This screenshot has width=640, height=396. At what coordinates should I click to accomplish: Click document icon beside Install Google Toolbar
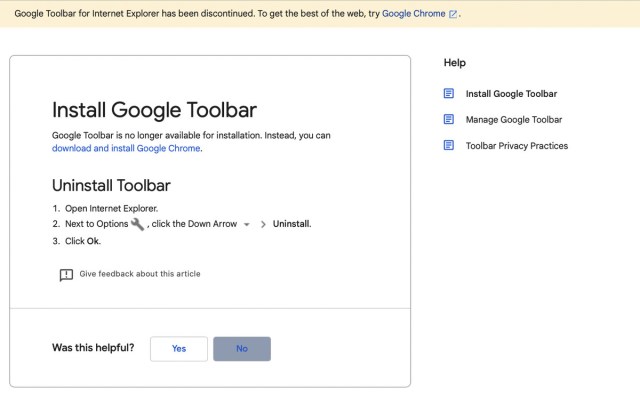pos(449,93)
